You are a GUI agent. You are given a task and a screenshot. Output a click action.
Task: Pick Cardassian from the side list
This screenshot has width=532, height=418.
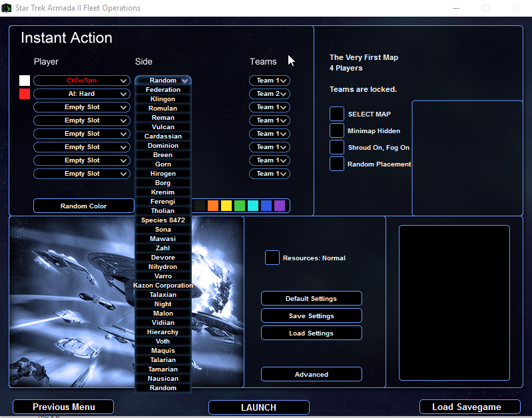pyautogui.click(x=163, y=136)
